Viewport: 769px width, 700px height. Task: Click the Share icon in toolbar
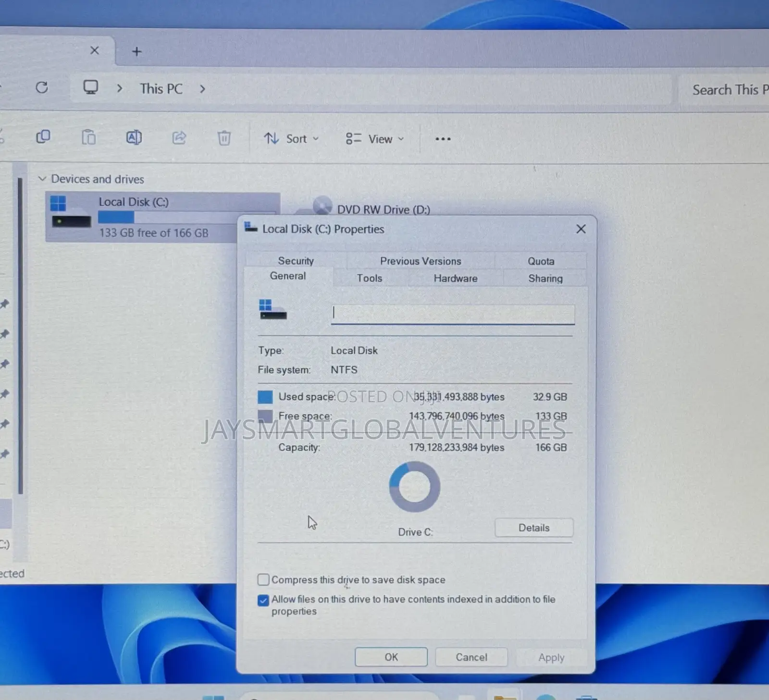coord(179,138)
